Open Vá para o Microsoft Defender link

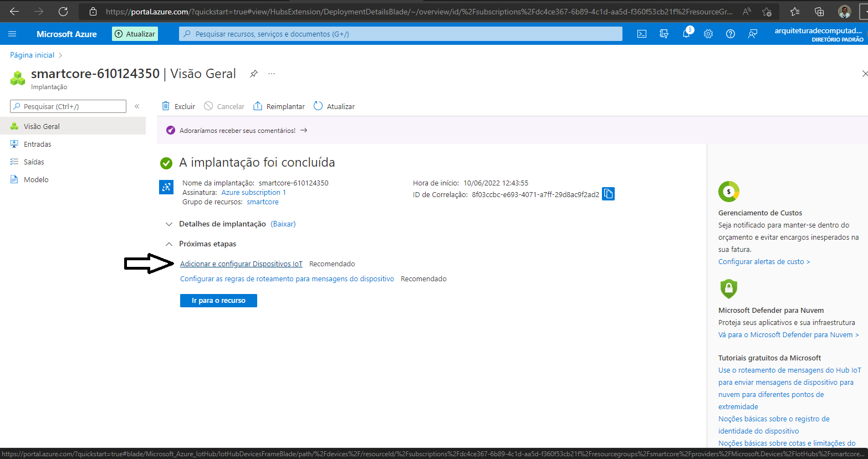tap(789, 335)
